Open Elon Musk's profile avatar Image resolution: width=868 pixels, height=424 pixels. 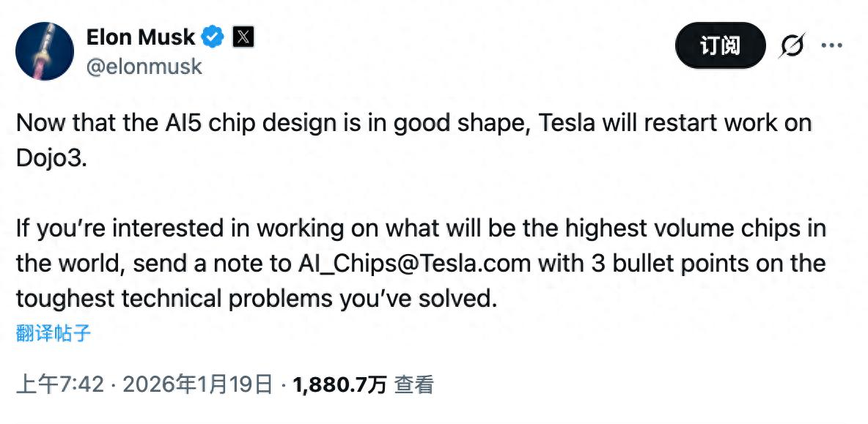(44, 51)
